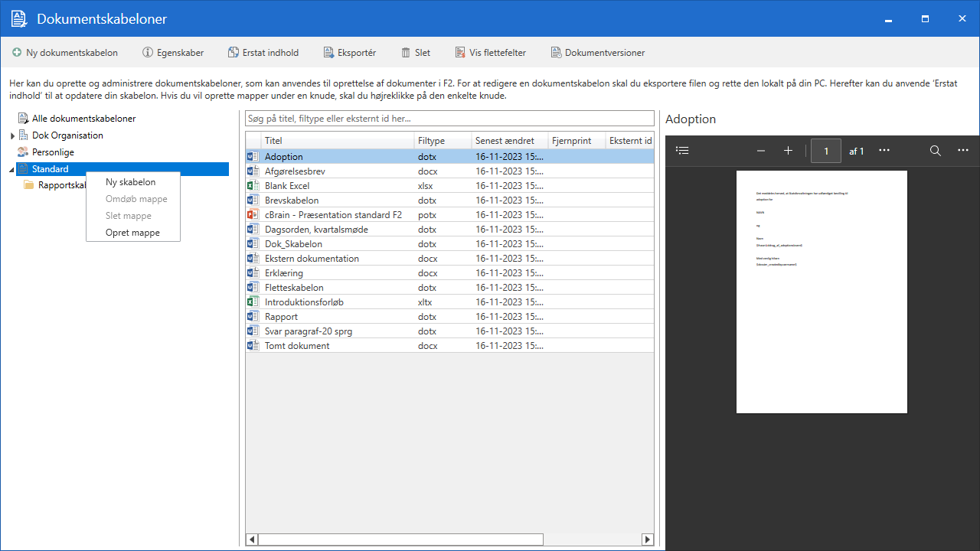Click Word icon of Adoption row
Image resolution: width=980 pixels, height=551 pixels.
[x=253, y=157]
